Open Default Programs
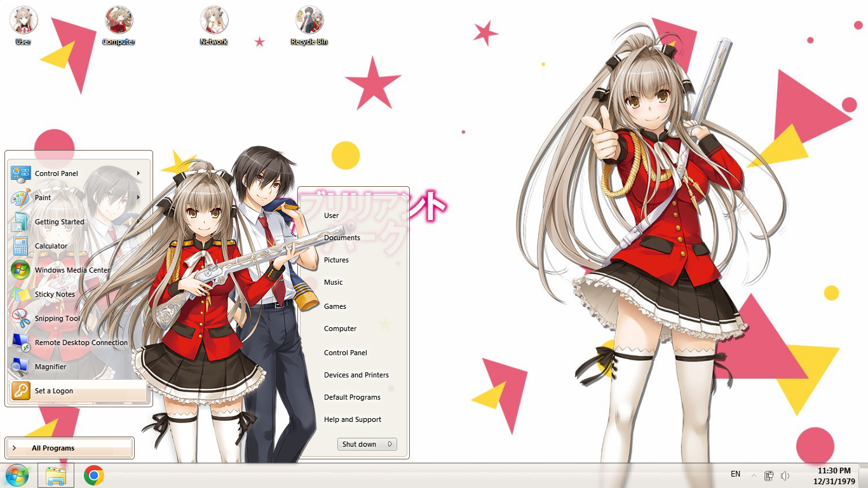Image resolution: width=868 pixels, height=488 pixels. point(352,397)
